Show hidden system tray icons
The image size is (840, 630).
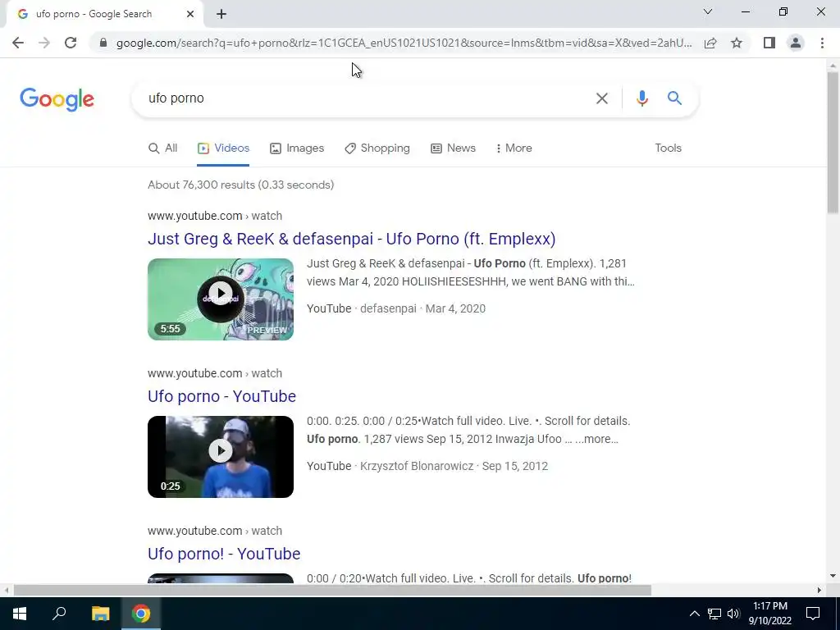(x=694, y=614)
